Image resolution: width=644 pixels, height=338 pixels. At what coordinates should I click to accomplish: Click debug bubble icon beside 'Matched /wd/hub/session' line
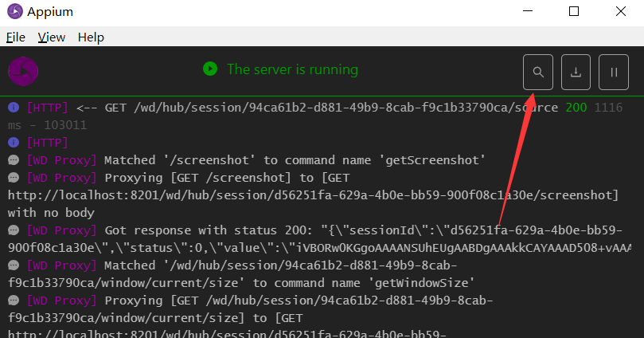(x=14, y=265)
